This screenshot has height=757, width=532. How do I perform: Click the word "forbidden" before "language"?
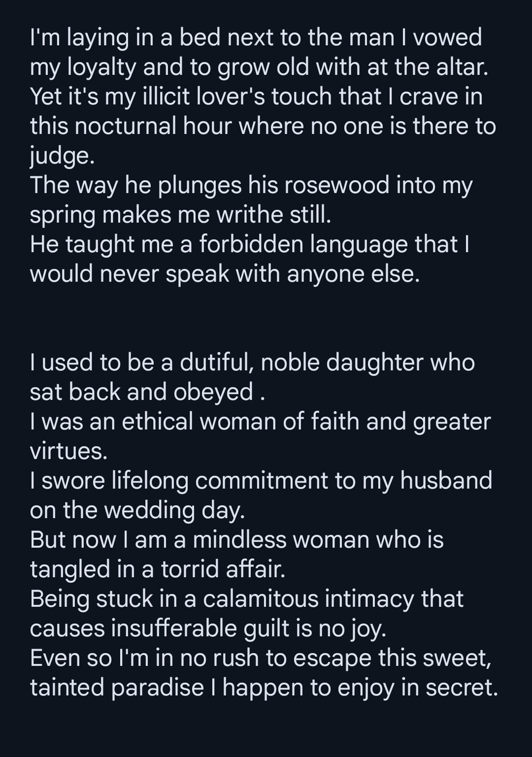click(x=251, y=245)
